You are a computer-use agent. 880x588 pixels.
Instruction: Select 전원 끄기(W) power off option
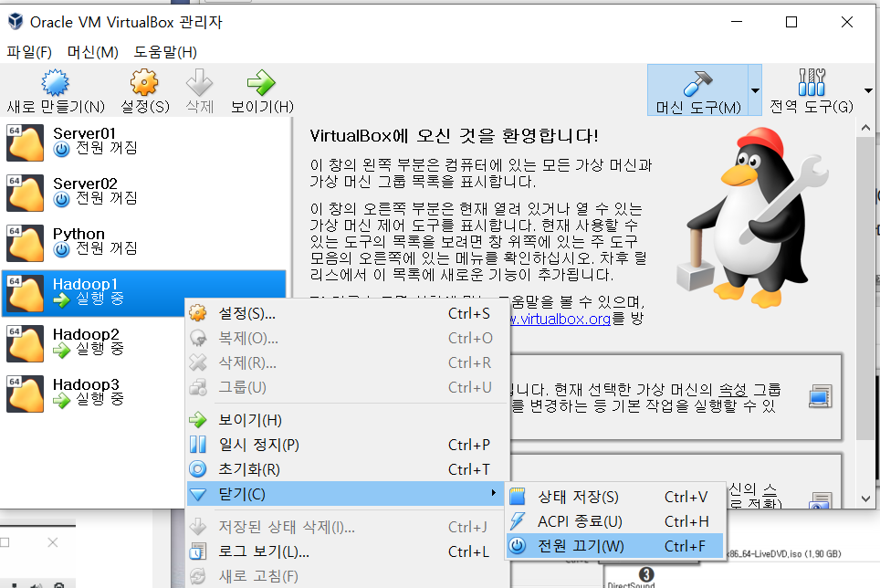point(614,546)
